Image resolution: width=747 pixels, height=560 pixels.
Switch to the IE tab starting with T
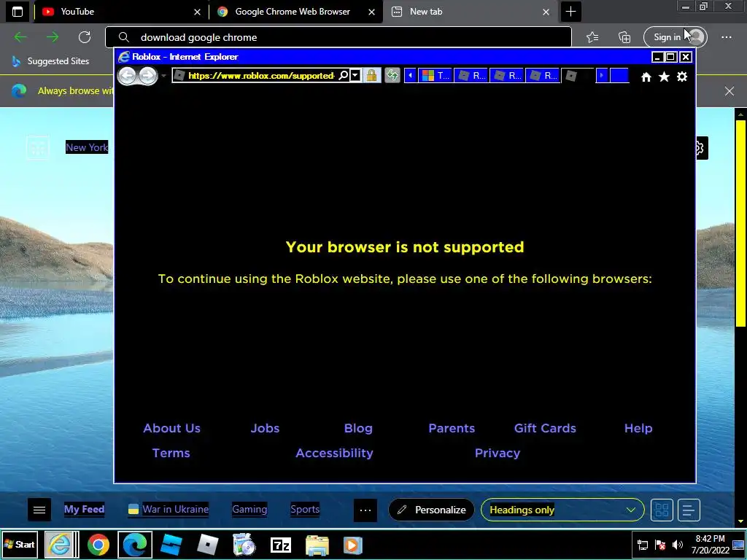[x=436, y=76]
